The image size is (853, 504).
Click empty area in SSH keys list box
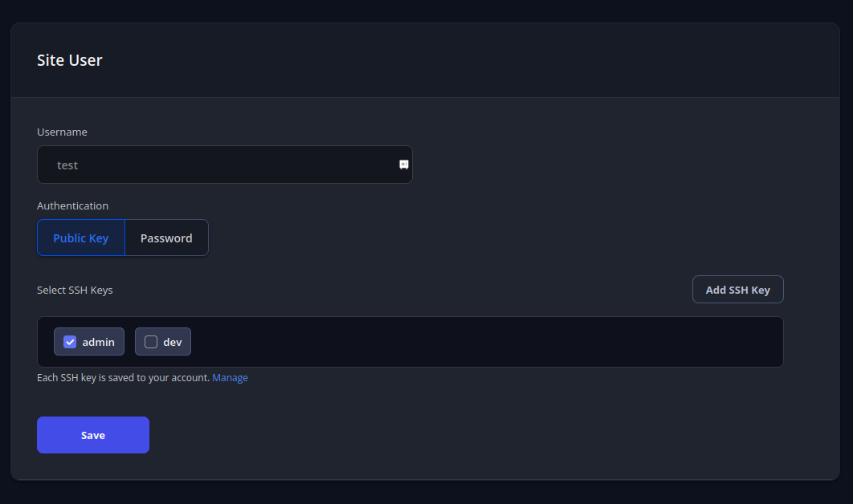482,342
